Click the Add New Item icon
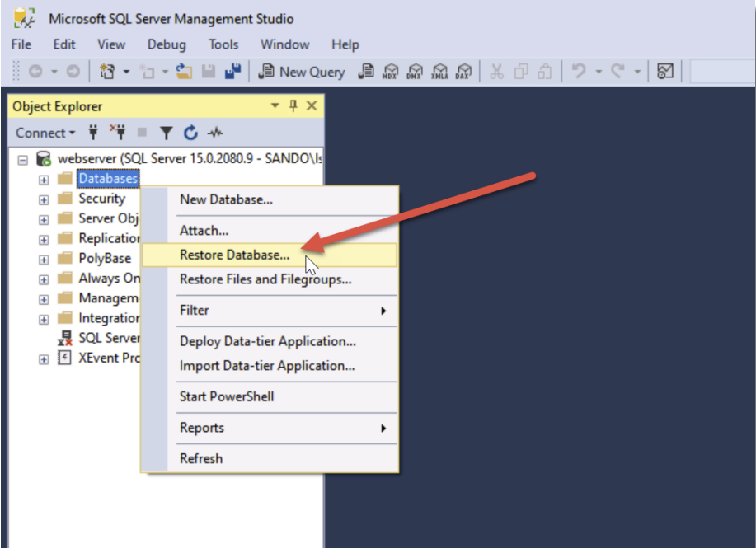This screenshot has height=548, width=756. 146,72
